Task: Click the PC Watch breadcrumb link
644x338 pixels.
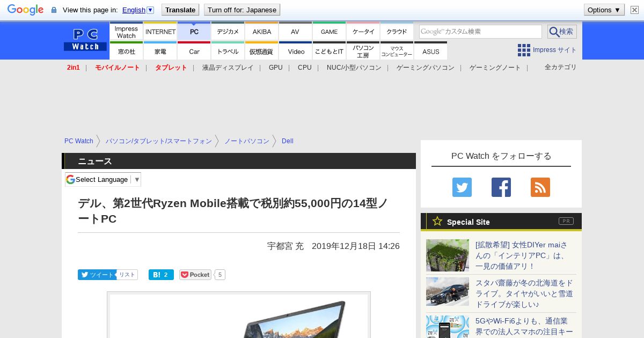Action: pos(79,141)
